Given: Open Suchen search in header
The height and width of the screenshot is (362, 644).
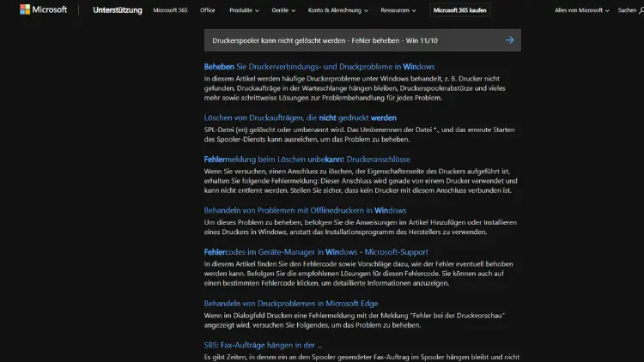Looking at the screenshot, I should 630,10.
